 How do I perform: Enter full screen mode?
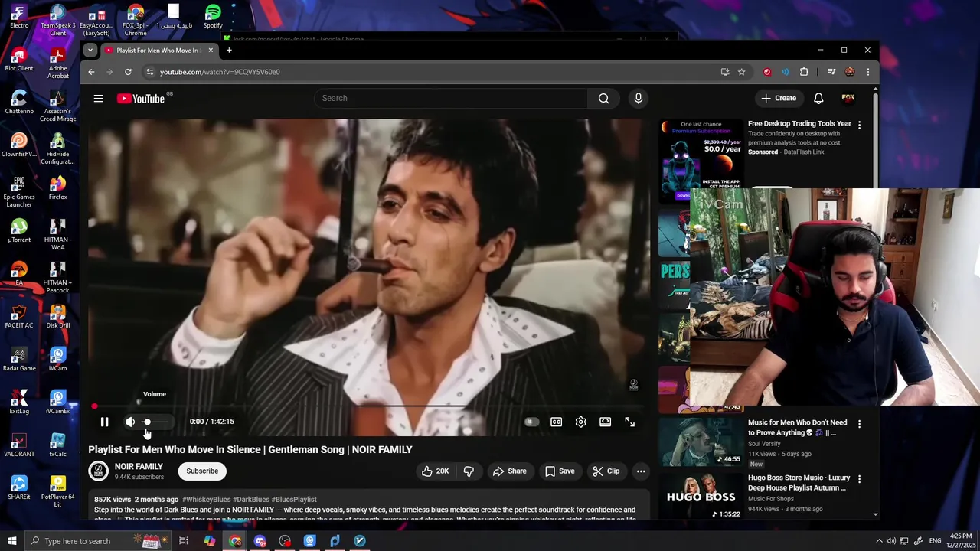629,422
